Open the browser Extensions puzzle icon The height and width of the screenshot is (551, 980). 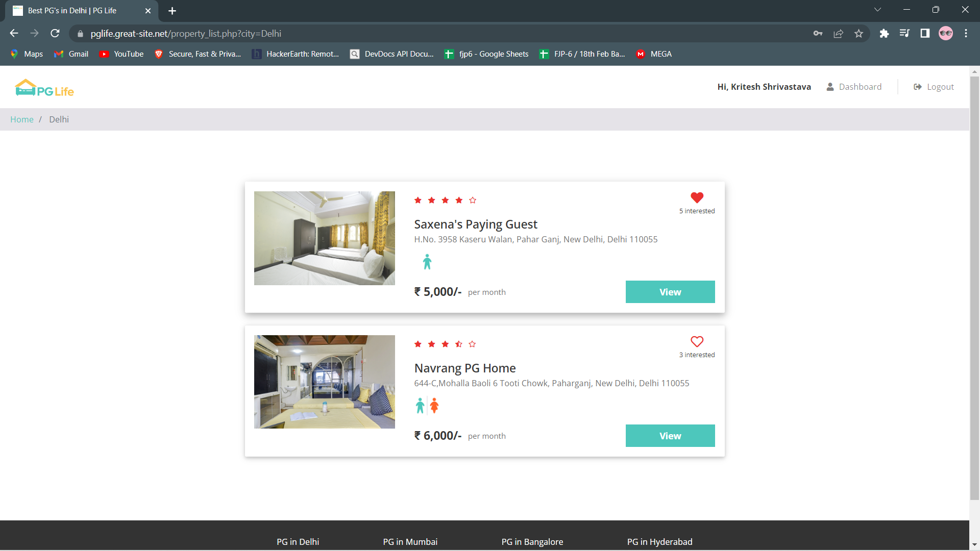[884, 33]
